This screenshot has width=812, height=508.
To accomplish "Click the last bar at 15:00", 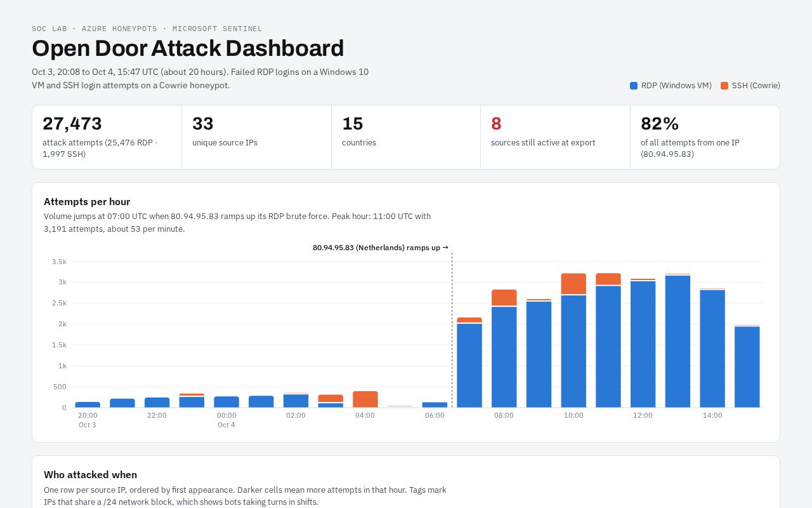I will pyautogui.click(x=747, y=366).
